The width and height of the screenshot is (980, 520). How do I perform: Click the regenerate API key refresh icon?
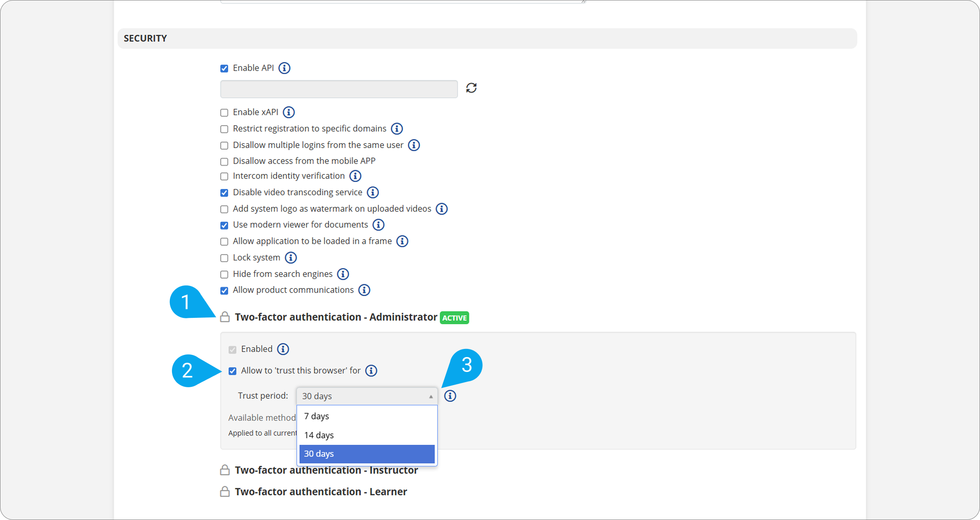471,88
